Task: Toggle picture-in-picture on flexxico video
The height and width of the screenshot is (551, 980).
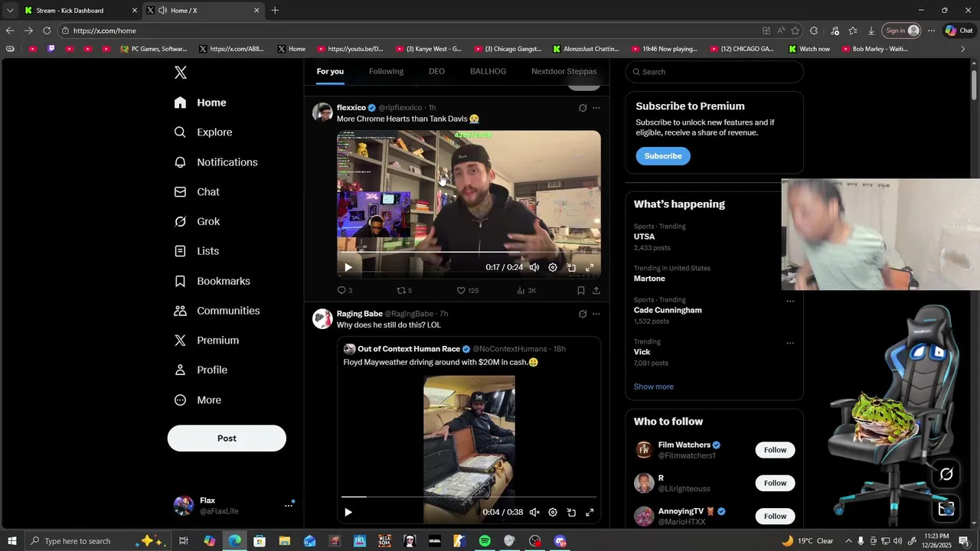Action: [x=571, y=268]
